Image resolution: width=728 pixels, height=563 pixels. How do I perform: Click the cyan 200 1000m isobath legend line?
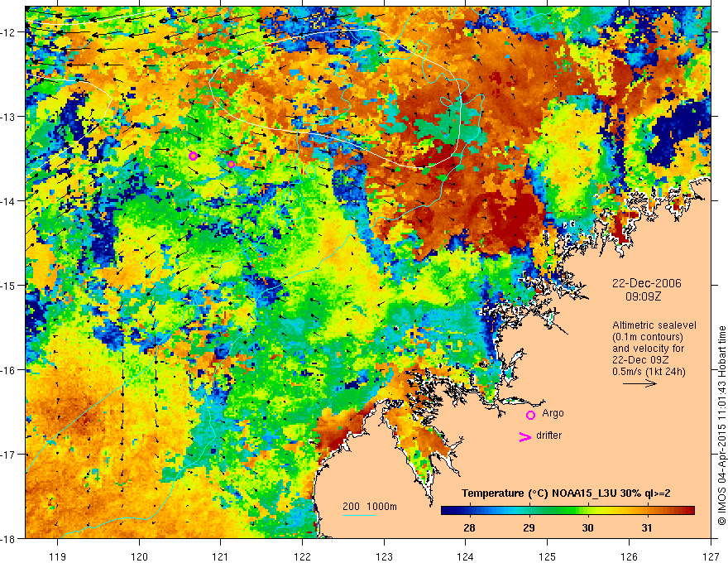click(x=359, y=515)
